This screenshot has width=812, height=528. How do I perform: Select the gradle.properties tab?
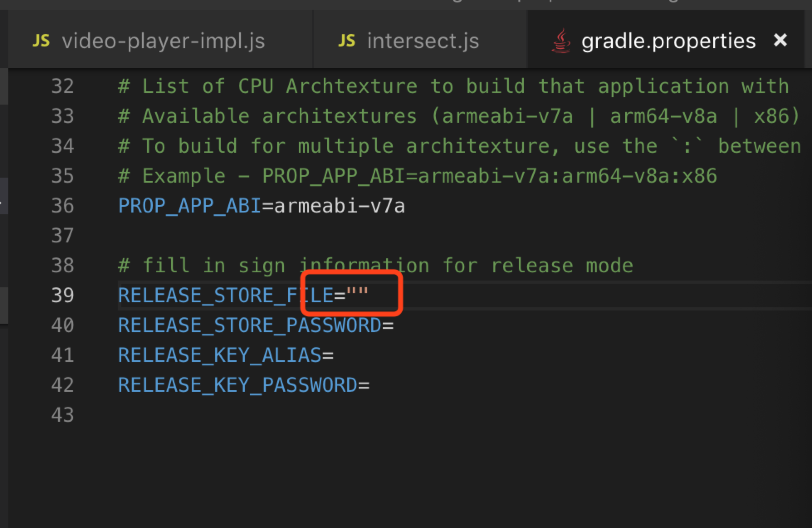coord(668,40)
